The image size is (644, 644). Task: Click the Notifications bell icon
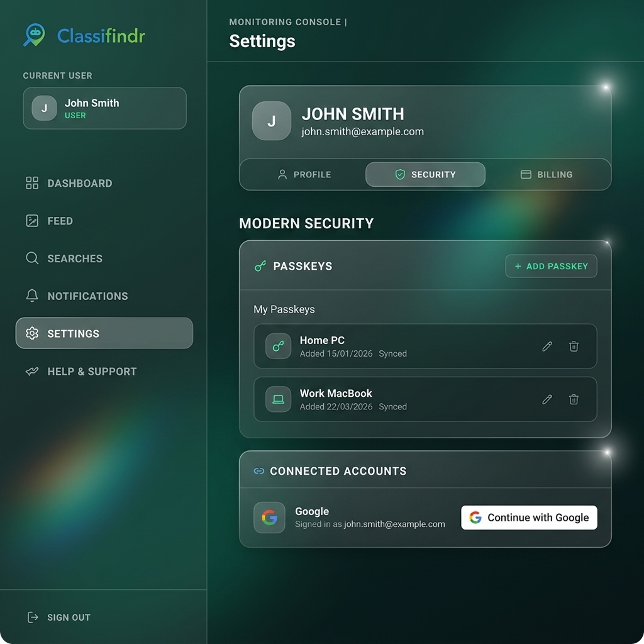coord(32,296)
